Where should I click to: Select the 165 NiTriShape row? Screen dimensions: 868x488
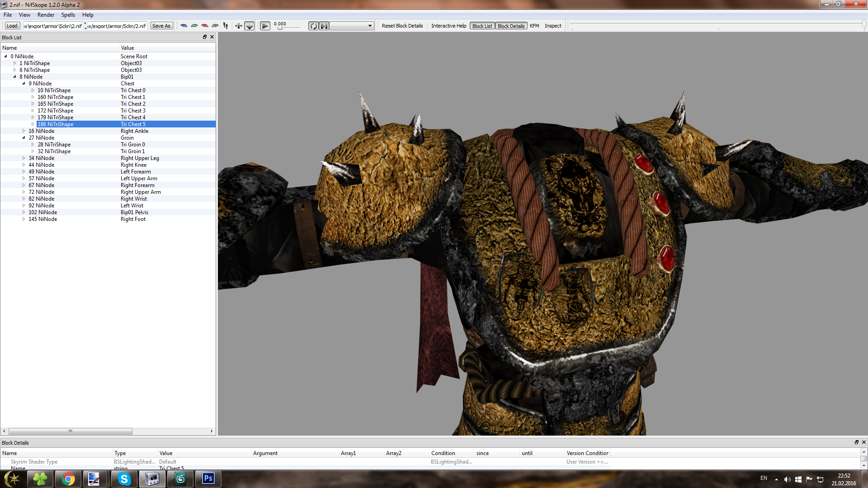click(108, 104)
